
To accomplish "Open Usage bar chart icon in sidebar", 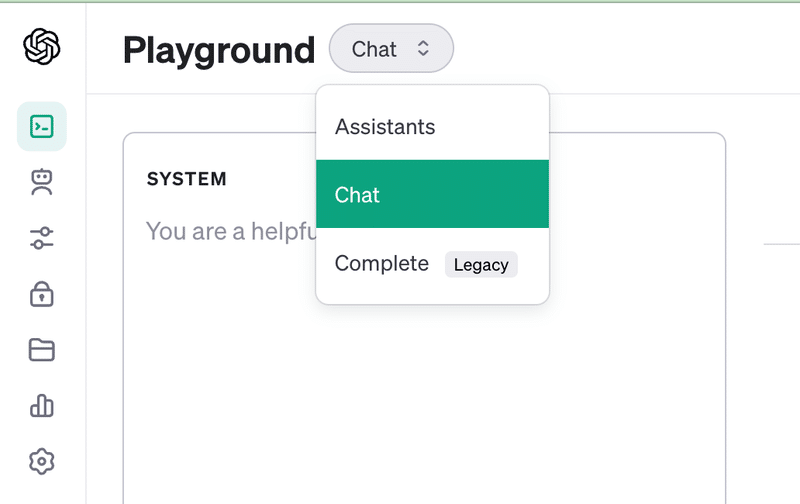I will [x=42, y=406].
